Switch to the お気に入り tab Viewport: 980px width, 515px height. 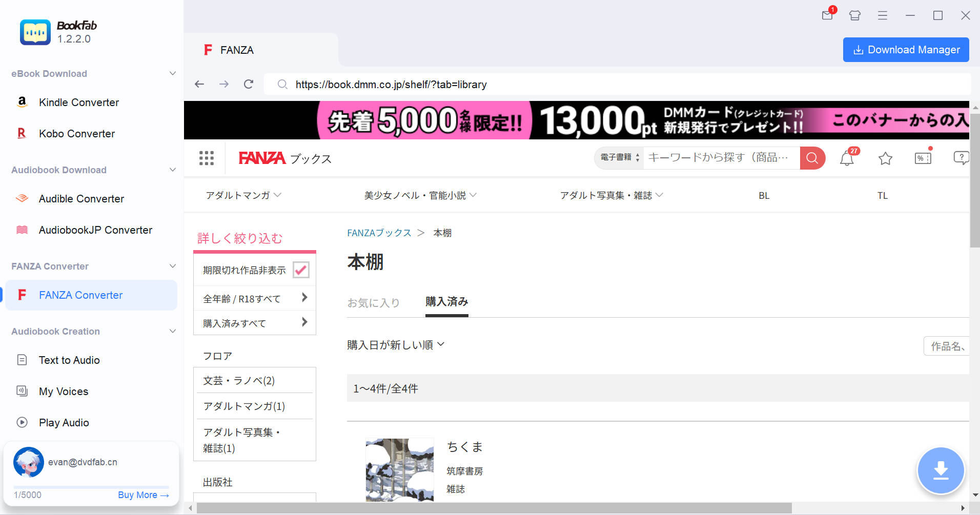(x=374, y=303)
